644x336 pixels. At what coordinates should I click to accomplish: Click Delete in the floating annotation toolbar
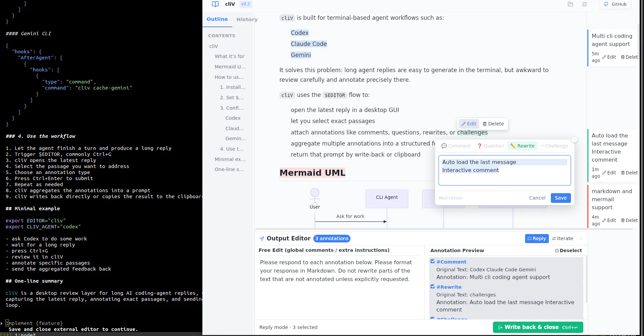[x=493, y=124]
